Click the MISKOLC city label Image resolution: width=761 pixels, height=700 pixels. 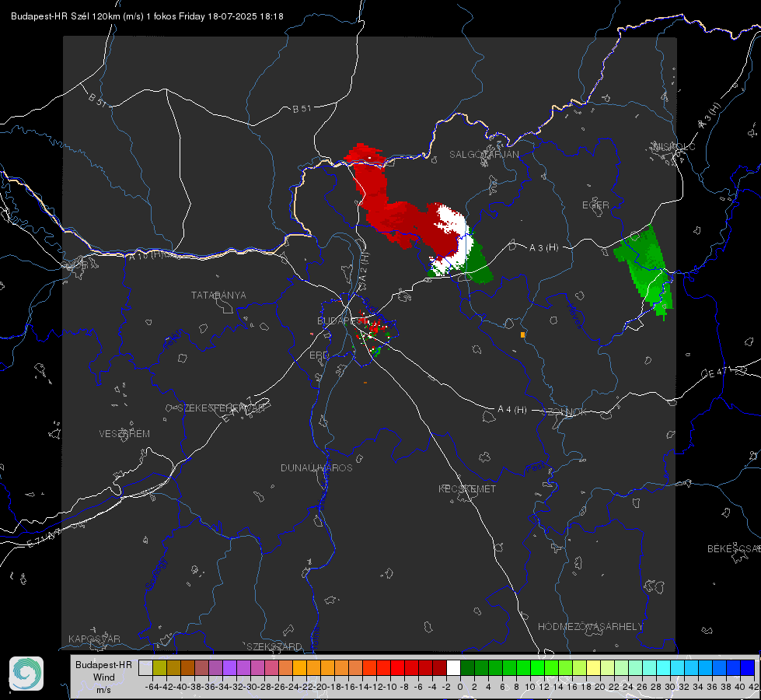pos(674,147)
